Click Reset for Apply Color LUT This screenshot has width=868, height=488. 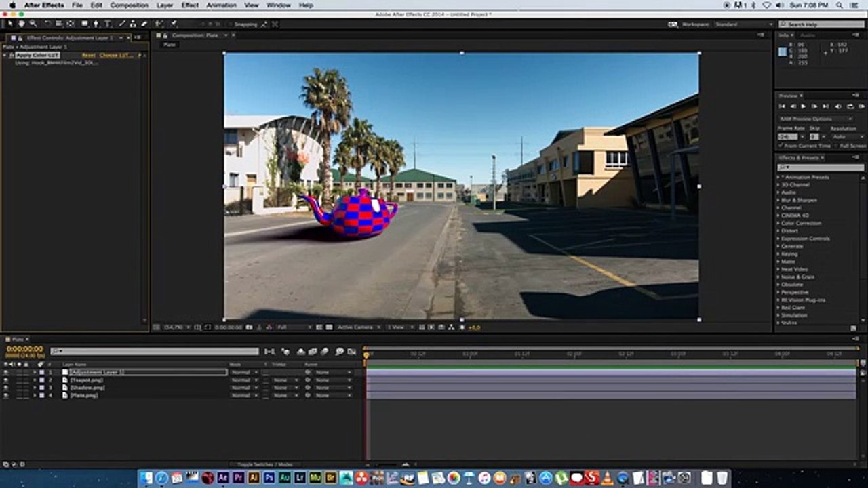pos(88,55)
